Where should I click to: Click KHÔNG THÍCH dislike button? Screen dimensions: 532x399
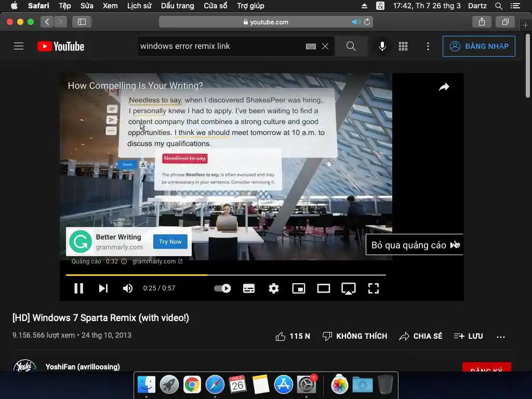(x=355, y=336)
